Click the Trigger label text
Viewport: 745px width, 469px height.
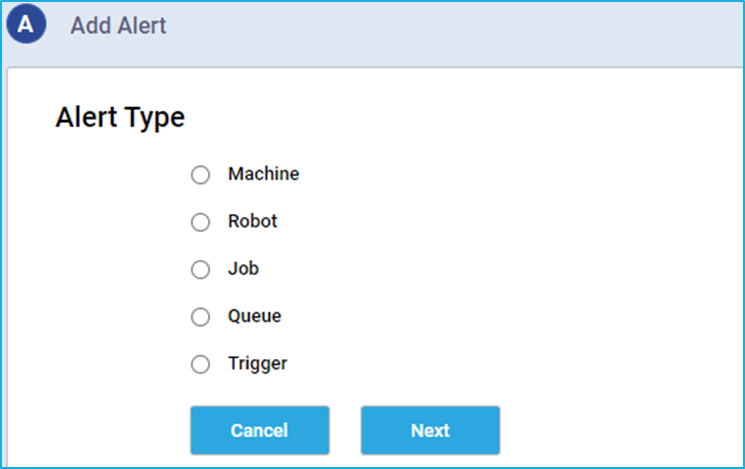(258, 364)
